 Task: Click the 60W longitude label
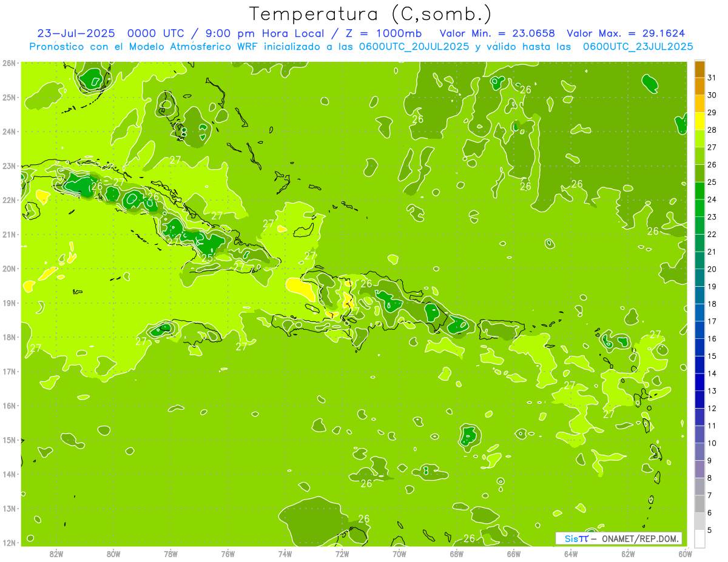686,554
